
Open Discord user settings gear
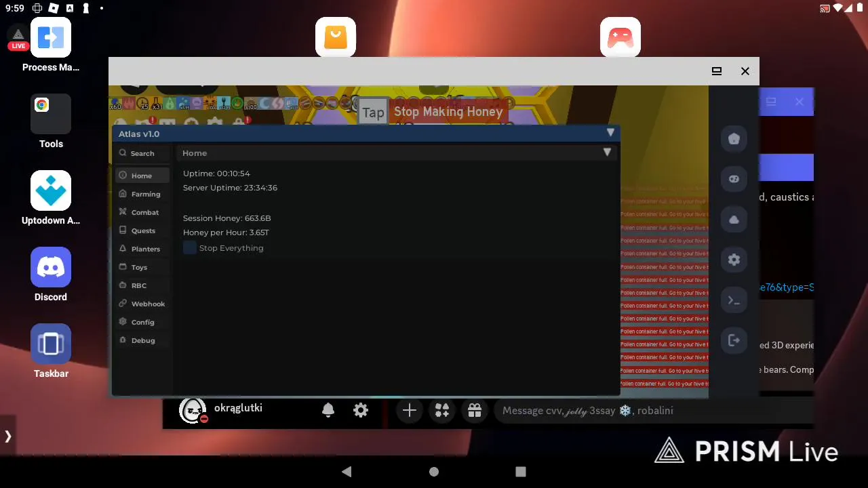click(x=361, y=410)
